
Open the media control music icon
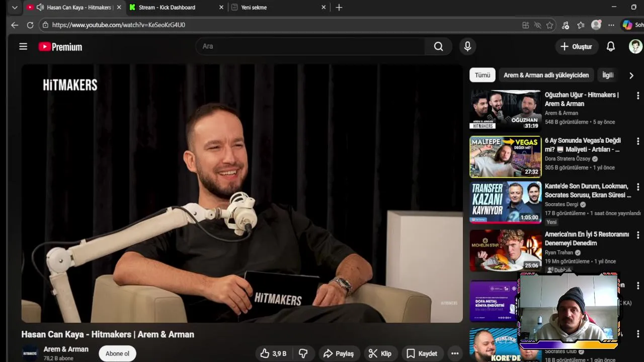coord(566,25)
